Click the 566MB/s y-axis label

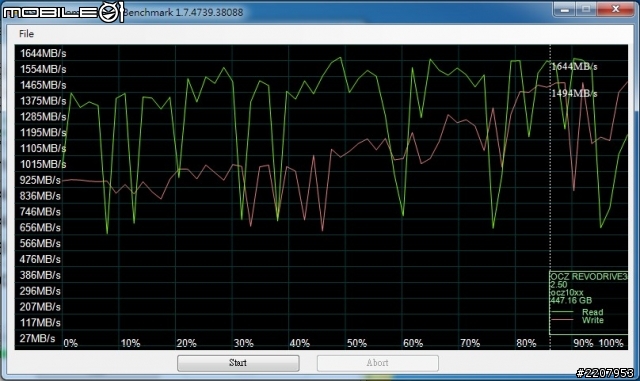click(40, 243)
